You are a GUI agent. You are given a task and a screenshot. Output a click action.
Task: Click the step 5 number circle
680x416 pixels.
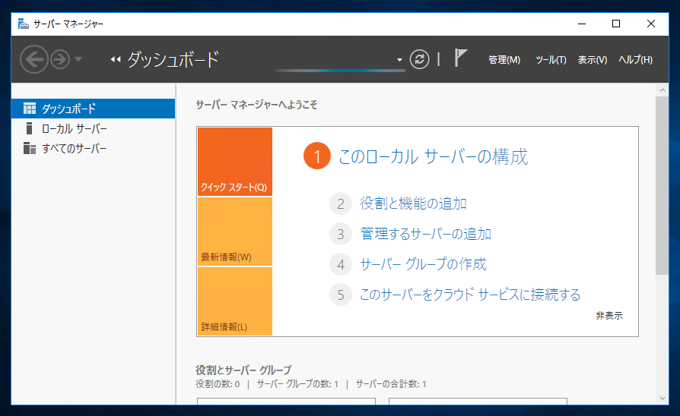(x=340, y=295)
